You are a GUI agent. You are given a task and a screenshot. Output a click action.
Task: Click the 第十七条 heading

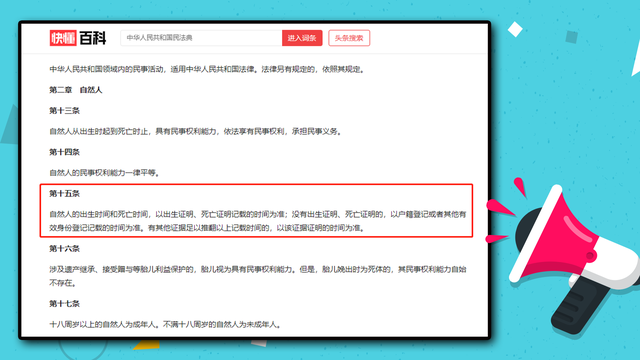[64, 304]
